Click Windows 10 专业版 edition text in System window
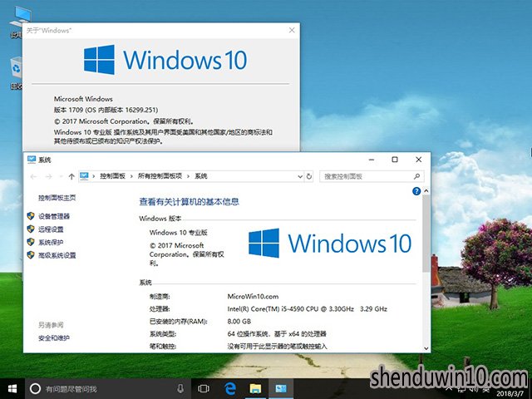The image size is (532, 399). (x=179, y=233)
